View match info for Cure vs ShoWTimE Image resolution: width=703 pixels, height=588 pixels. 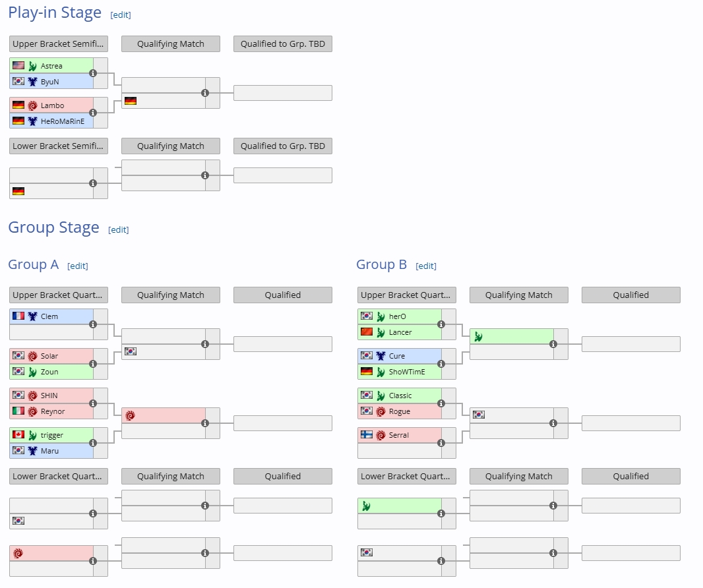(x=441, y=364)
